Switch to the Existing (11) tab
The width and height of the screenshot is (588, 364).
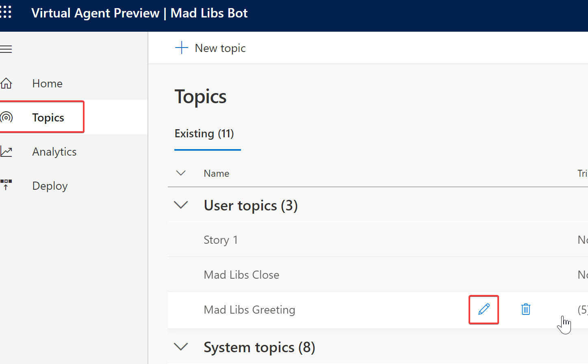204,134
